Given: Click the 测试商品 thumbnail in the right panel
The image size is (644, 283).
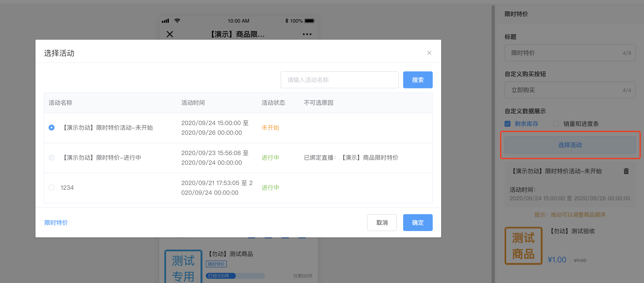Looking at the screenshot, I should pyautogui.click(x=523, y=246).
